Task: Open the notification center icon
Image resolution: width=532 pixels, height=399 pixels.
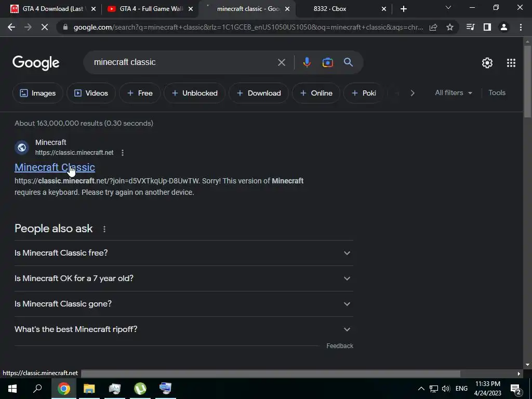Action: point(516,389)
